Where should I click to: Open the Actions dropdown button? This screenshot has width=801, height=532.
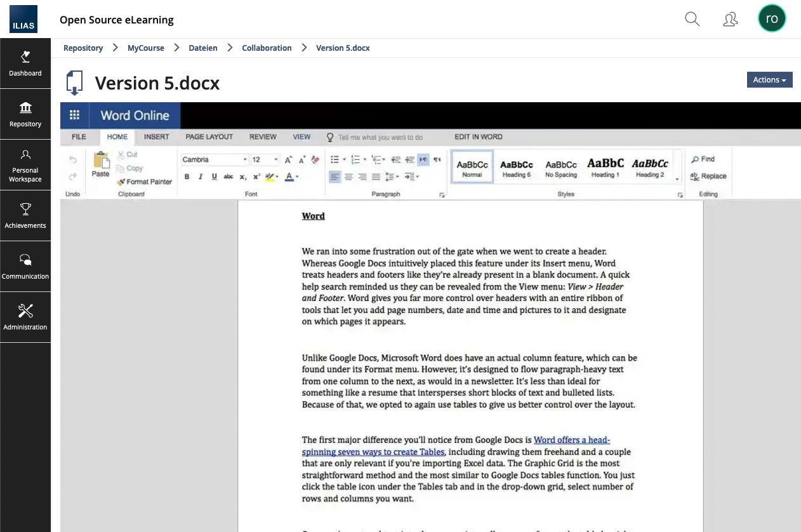(769, 80)
